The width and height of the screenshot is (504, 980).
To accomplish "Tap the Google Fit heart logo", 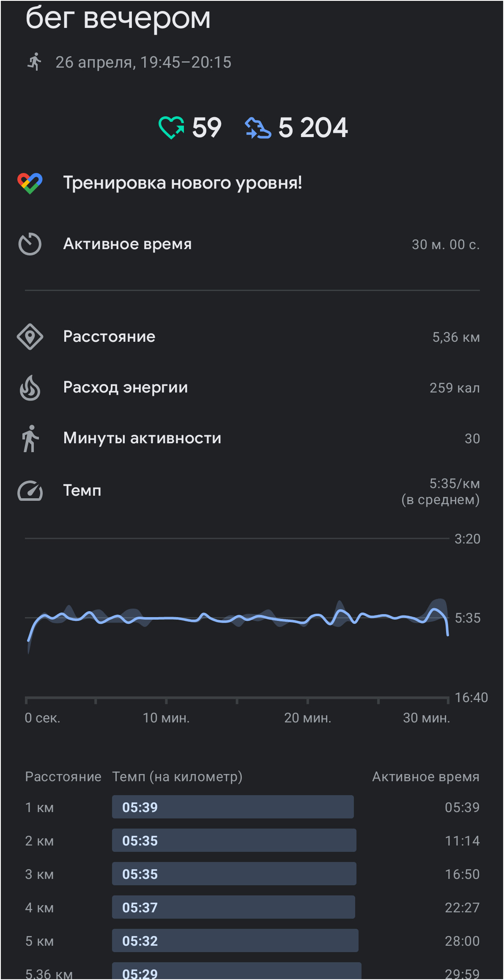I will click(x=30, y=183).
